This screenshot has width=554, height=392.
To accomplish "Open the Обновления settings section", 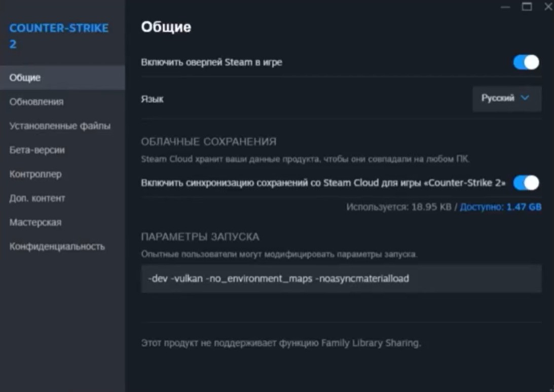I will 36,102.
